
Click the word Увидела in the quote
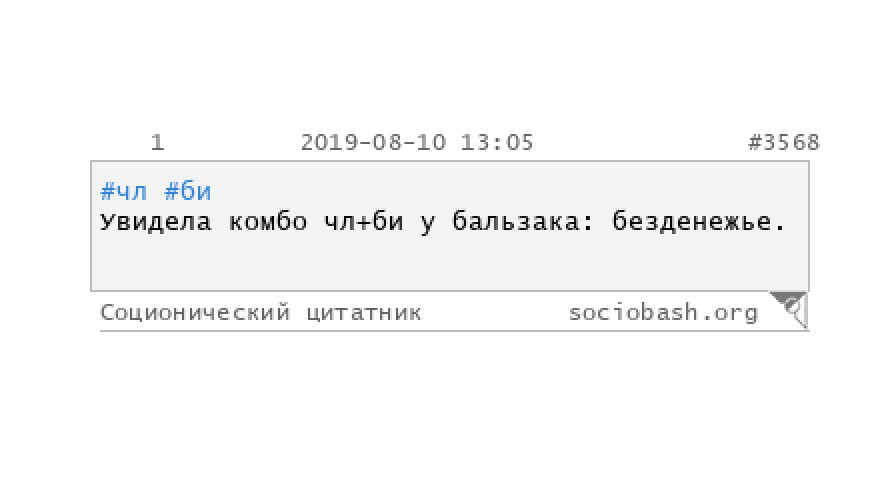(156, 221)
